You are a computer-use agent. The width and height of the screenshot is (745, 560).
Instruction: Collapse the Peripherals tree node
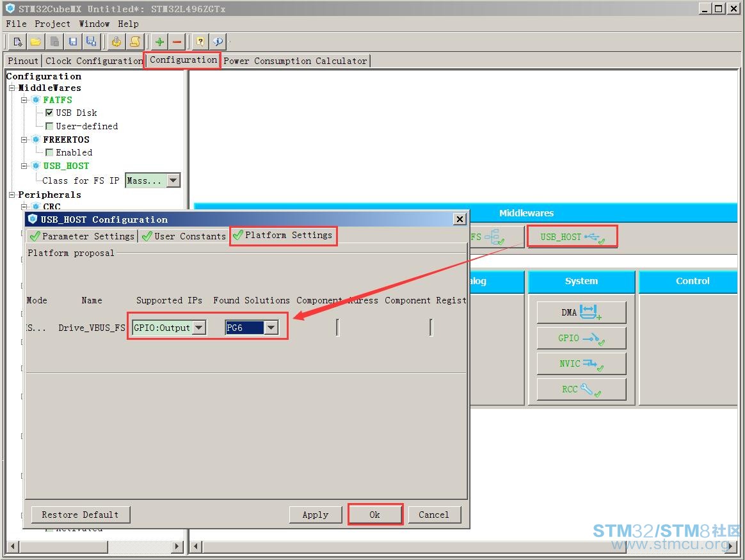12,195
